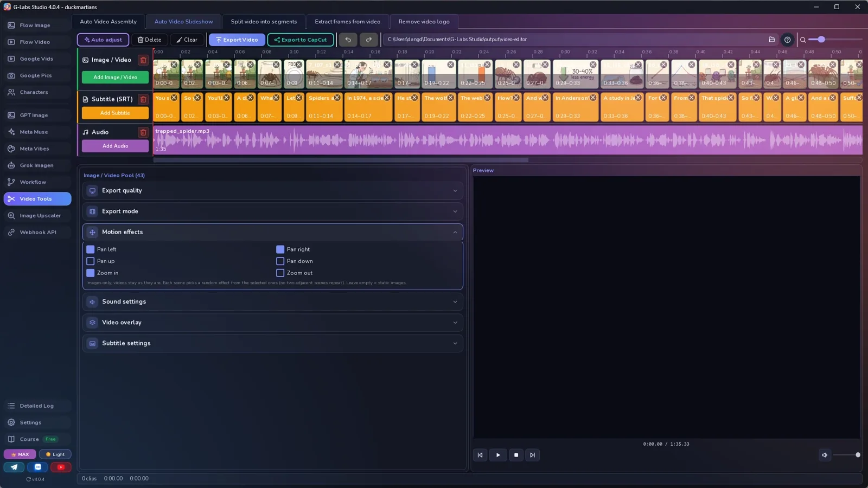Expand the Video overlay section

point(272,323)
